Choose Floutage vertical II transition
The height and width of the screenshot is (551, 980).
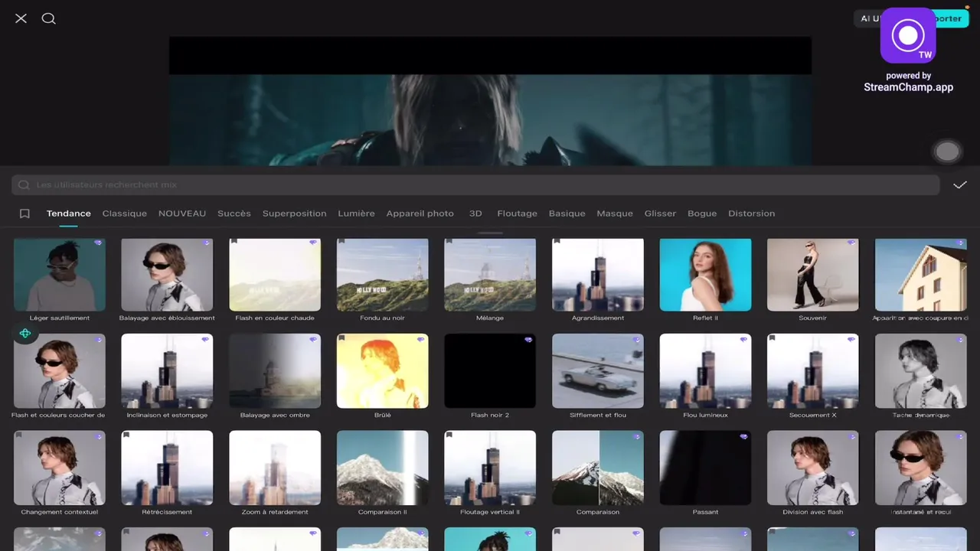(x=490, y=468)
